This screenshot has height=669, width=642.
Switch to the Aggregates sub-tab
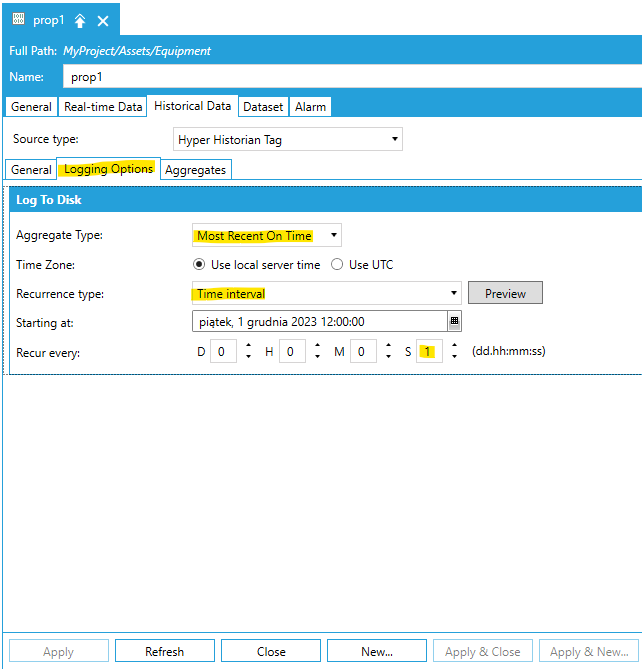coord(196,170)
